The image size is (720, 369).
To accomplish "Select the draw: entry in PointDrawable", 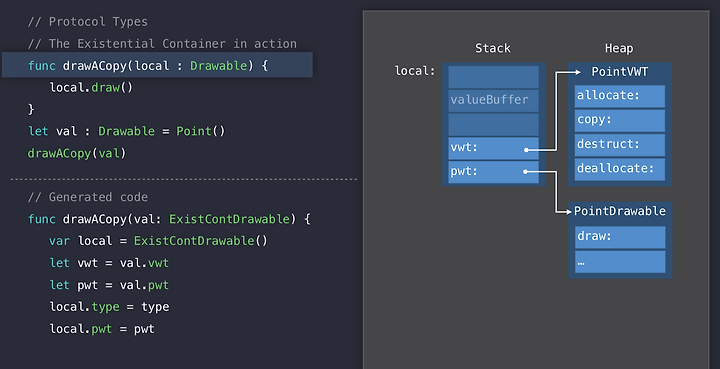I will [620, 237].
